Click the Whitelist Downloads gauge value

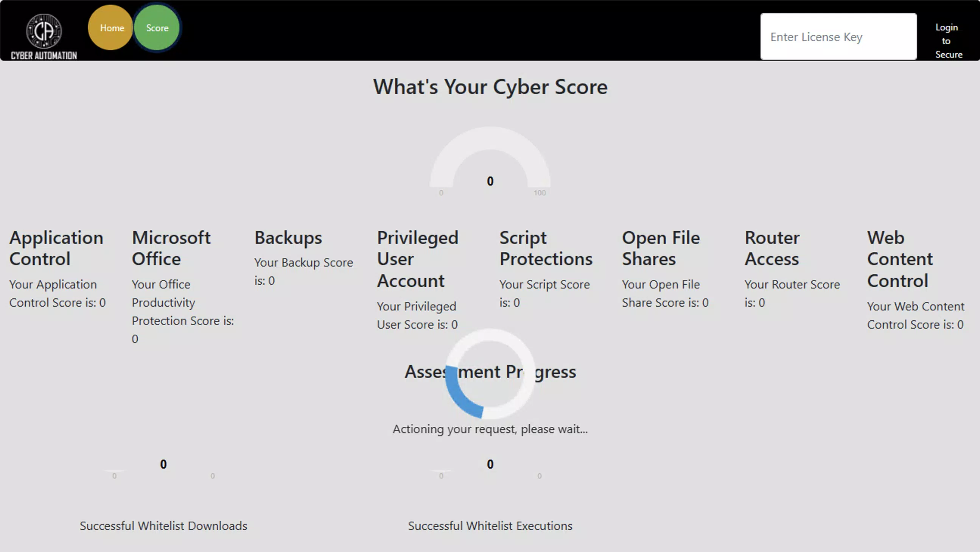pos(163,464)
